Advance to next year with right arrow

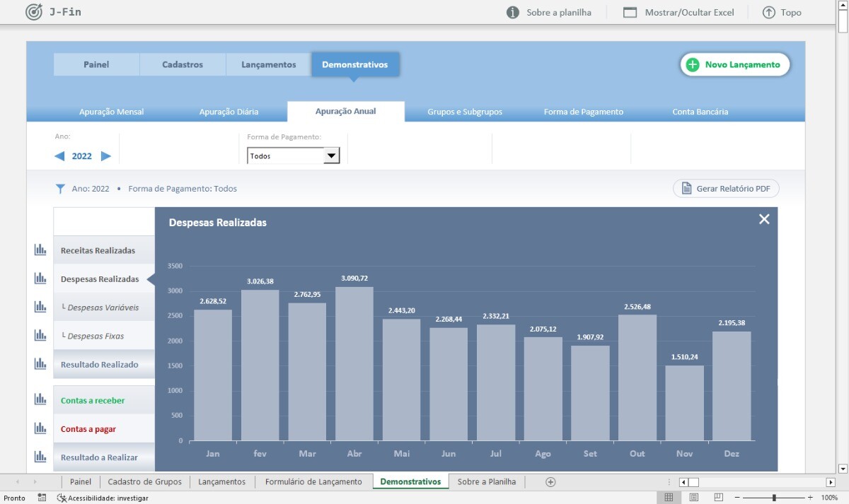[x=106, y=156]
